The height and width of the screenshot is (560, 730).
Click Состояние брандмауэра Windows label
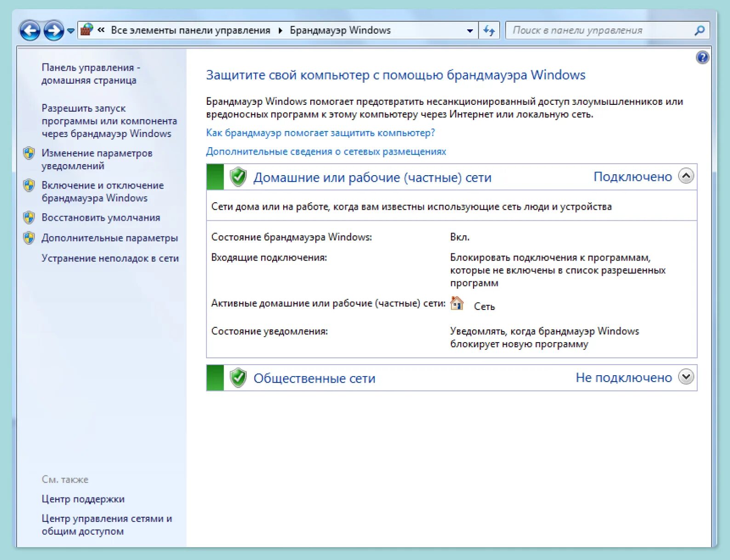point(291,237)
